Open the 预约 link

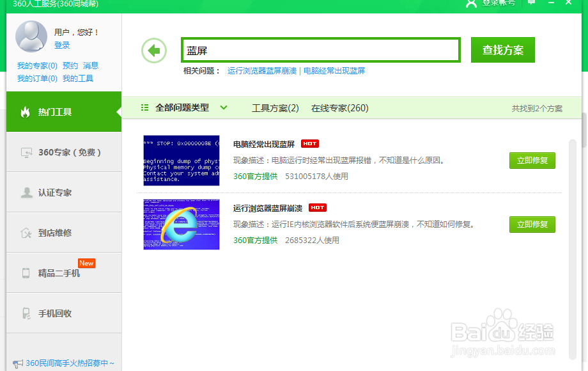point(70,66)
